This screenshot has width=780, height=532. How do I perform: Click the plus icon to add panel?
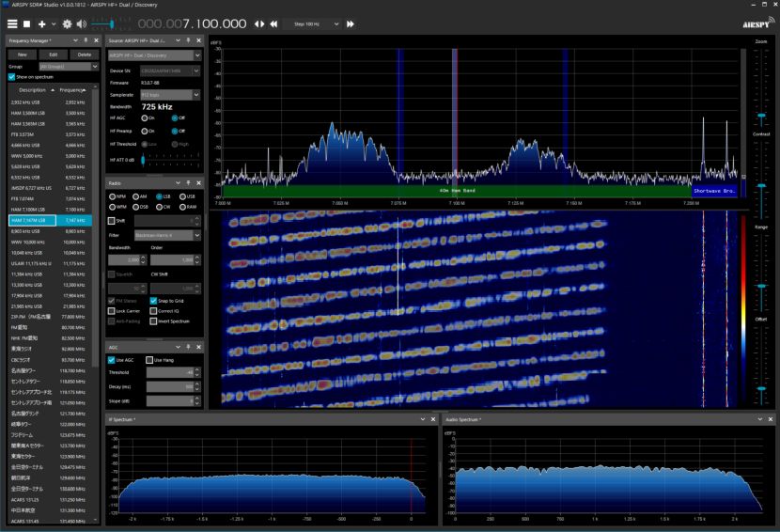pyautogui.click(x=41, y=23)
